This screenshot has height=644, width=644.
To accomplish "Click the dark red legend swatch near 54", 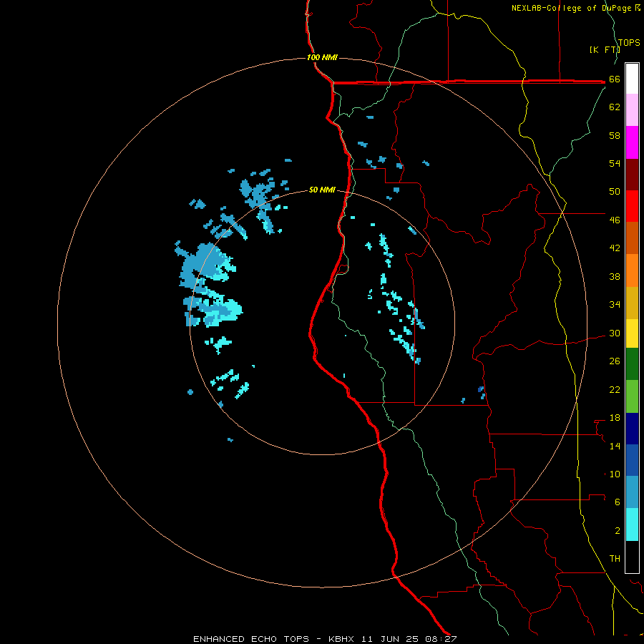I will pos(632,175).
